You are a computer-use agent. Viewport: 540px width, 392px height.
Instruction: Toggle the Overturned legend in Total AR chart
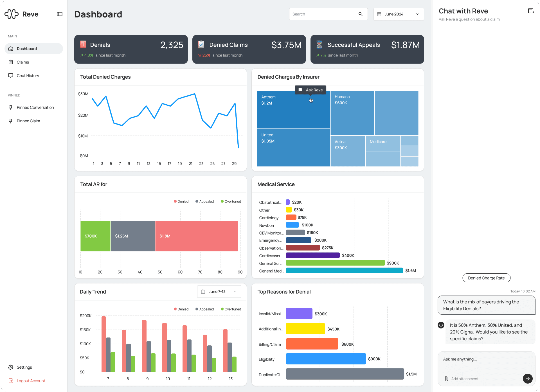coord(231,201)
